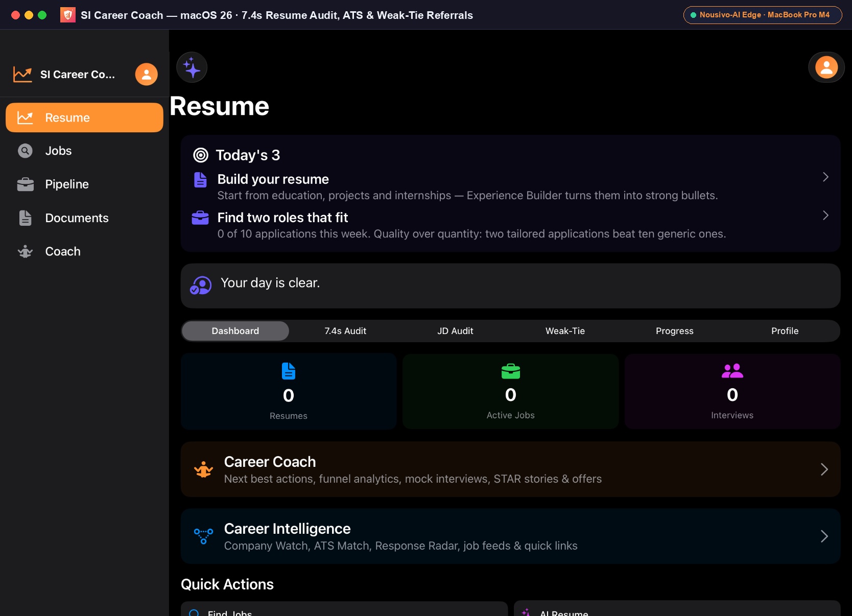This screenshot has height=616, width=852.
Task: Click the Pipeline briefcase icon in sidebar
Action: coord(25,184)
